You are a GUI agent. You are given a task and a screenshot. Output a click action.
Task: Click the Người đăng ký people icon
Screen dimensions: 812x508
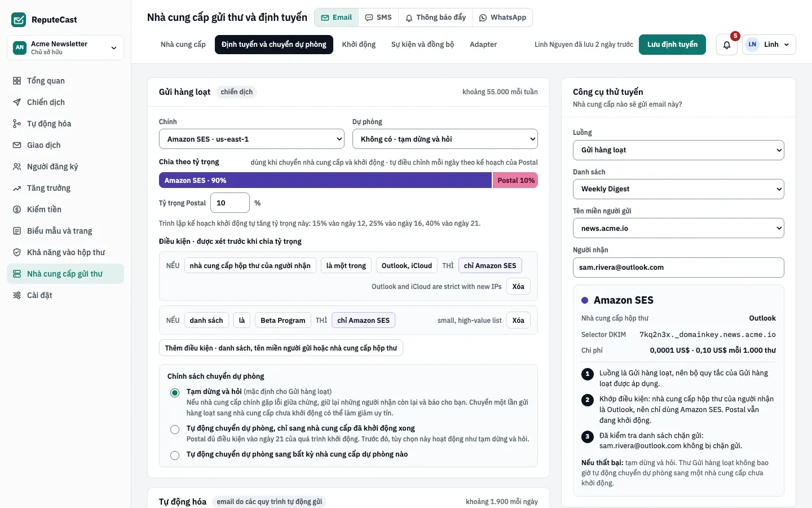tap(17, 167)
